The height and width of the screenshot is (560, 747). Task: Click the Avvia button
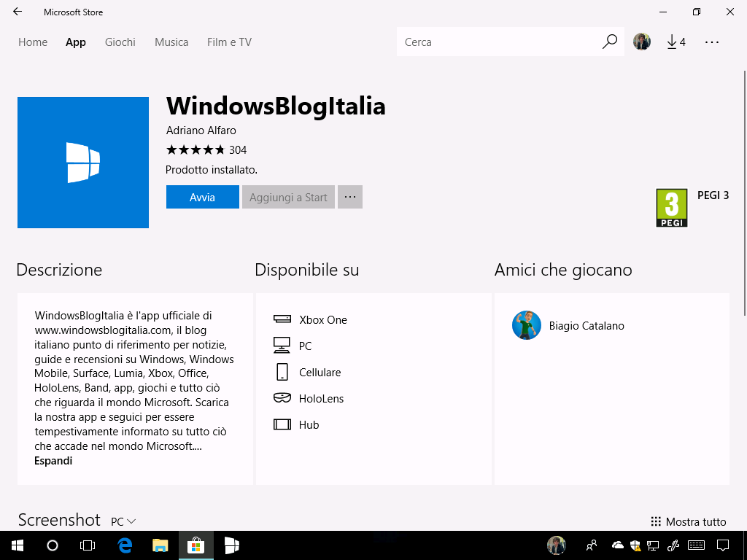click(x=203, y=197)
